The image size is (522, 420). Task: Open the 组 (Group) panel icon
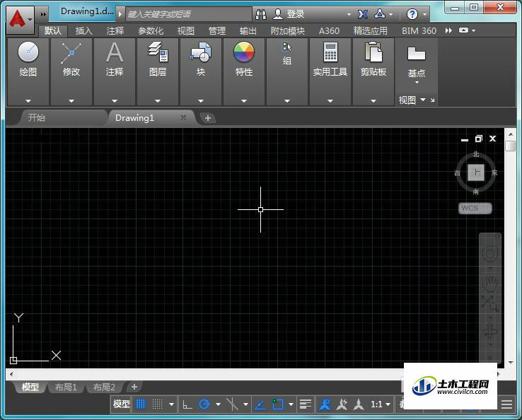pos(287,47)
